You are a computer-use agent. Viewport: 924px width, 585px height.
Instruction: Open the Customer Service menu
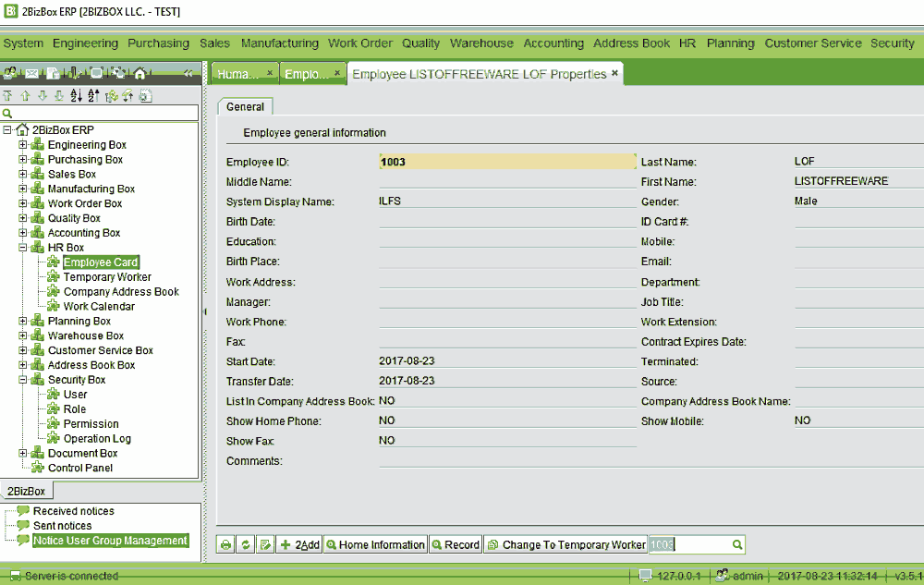[813, 43]
